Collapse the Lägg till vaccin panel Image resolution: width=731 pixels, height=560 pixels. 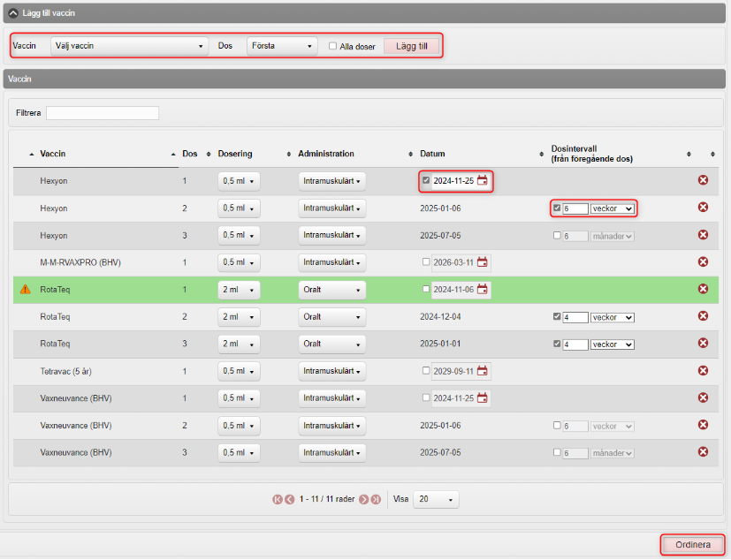click(13, 12)
